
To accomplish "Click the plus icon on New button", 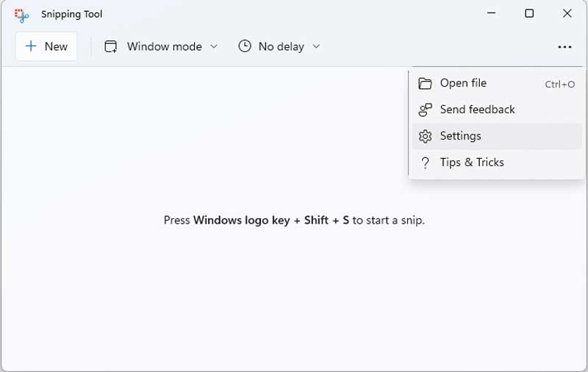I will [x=30, y=46].
